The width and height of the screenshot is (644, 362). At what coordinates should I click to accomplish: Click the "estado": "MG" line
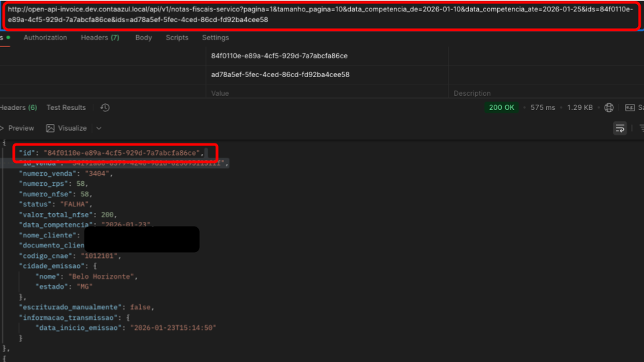click(64, 287)
